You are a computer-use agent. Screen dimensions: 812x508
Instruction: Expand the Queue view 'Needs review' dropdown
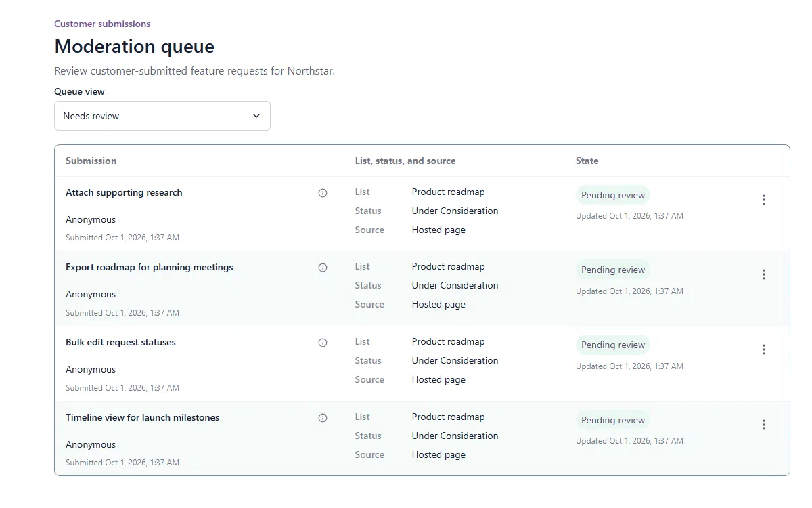tap(162, 116)
